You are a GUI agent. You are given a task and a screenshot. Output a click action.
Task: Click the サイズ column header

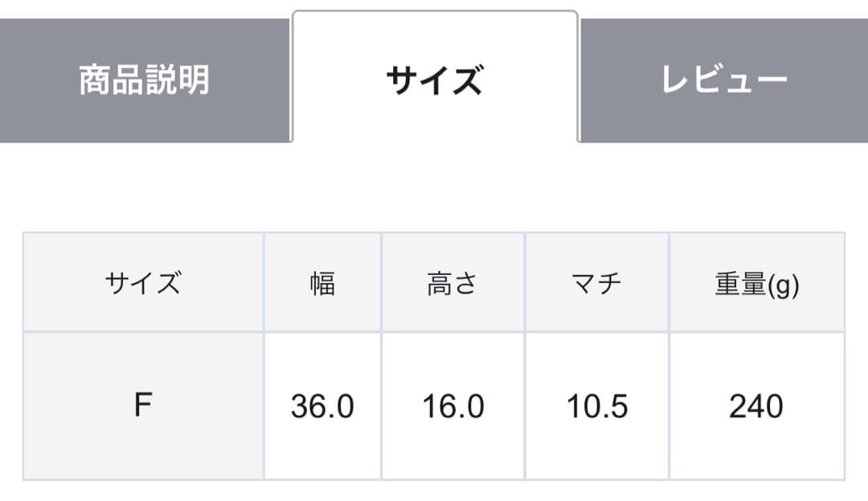click(x=143, y=281)
